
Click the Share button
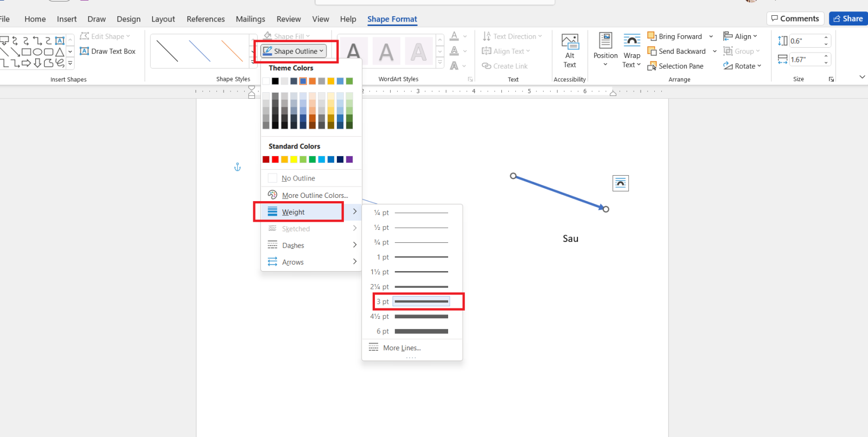pos(848,18)
